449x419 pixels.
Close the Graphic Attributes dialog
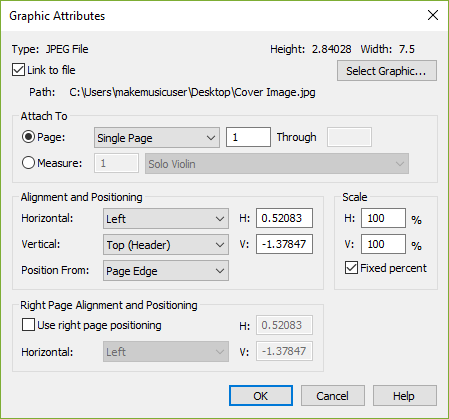433,15
